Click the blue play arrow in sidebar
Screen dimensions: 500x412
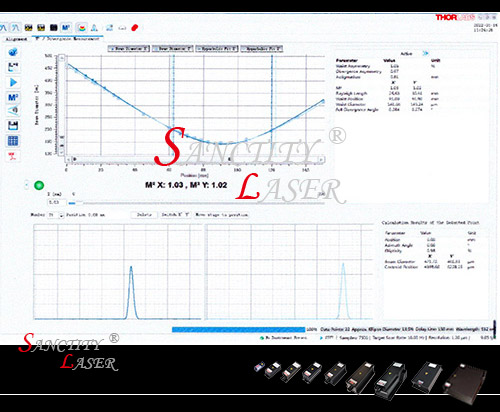[x=13, y=82]
